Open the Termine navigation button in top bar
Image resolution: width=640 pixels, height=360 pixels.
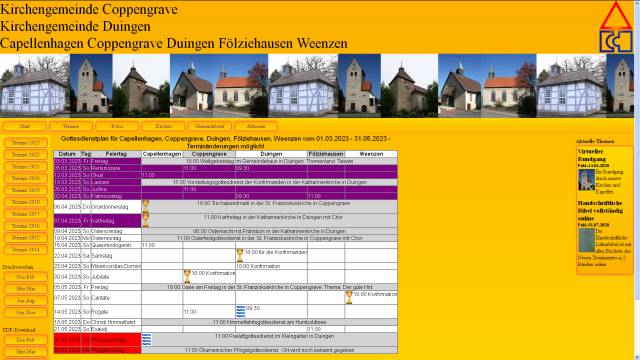(x=71, y=126)
